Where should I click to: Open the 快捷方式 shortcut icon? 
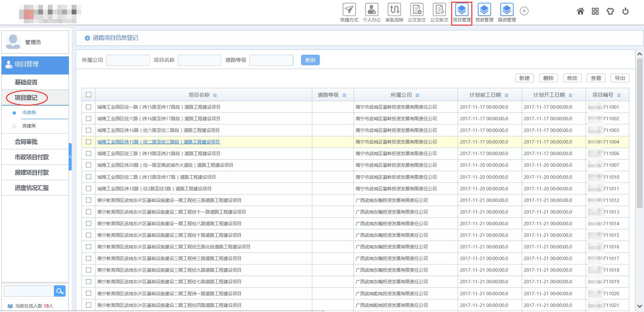coord(349,10)
